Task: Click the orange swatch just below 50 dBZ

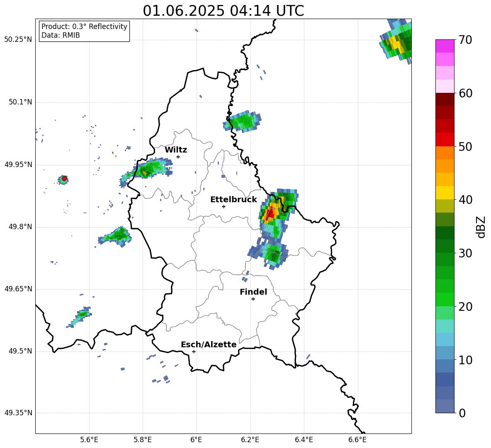Action: [x=445, y=153]
